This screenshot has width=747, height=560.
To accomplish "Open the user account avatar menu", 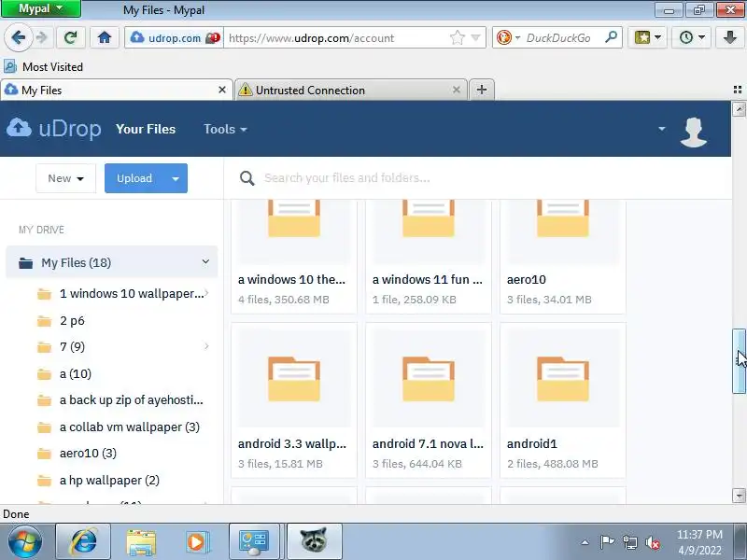I will coord(693,132).
